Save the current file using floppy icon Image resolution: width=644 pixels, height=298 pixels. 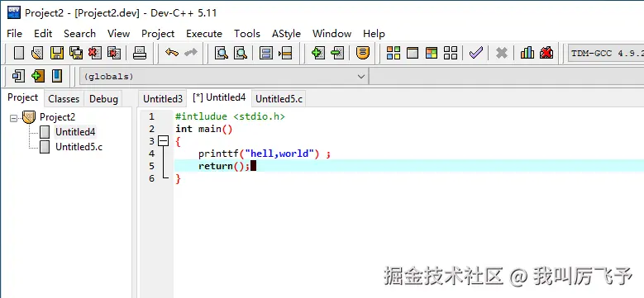(x=57, y=53)
